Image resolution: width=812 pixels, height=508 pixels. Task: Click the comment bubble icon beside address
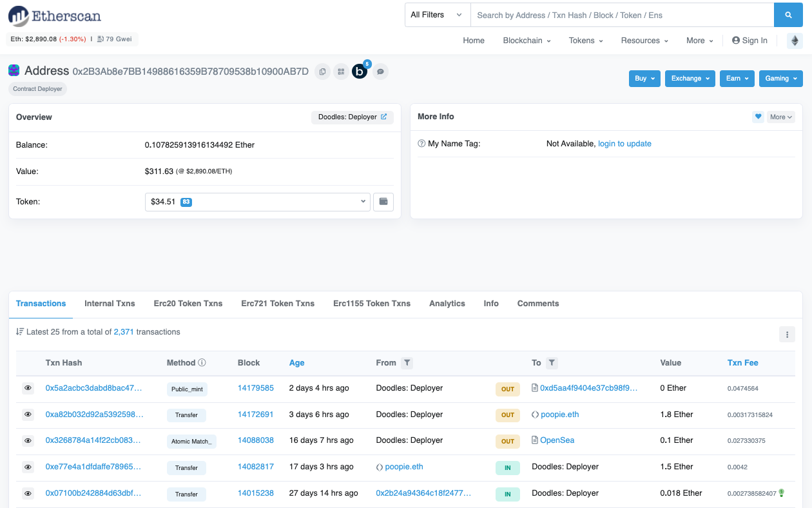coord(380,72)
